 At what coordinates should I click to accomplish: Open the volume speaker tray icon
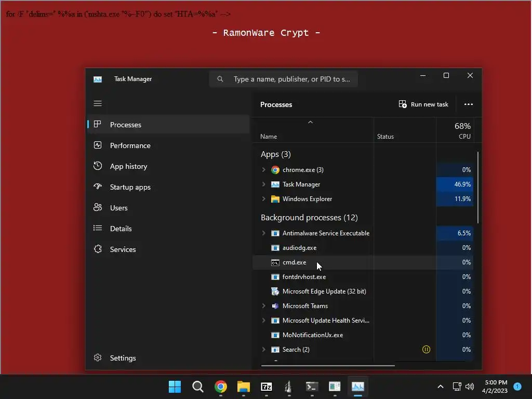point(470,387)
